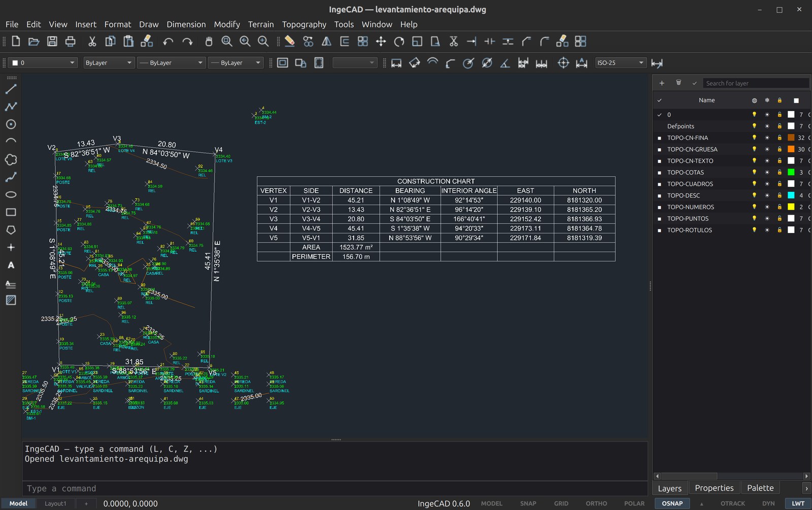The width and height of the screenshot is (812, 510).
Task: Open the Modify menu
Action: 227,24
